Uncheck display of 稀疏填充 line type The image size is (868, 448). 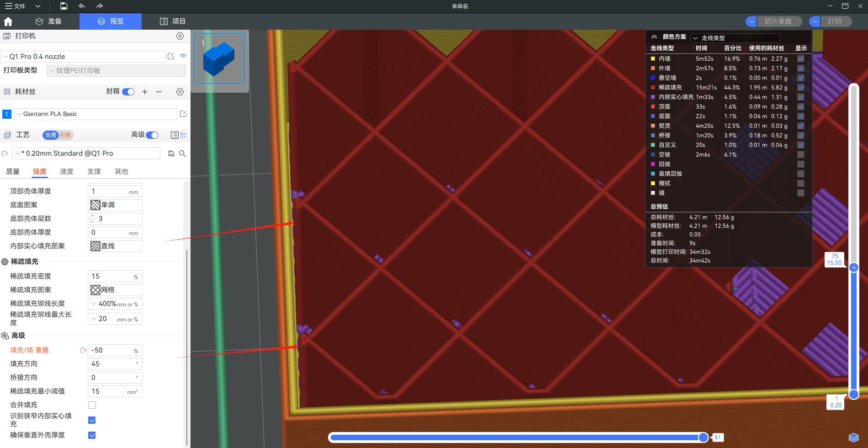tap(800, 87)
